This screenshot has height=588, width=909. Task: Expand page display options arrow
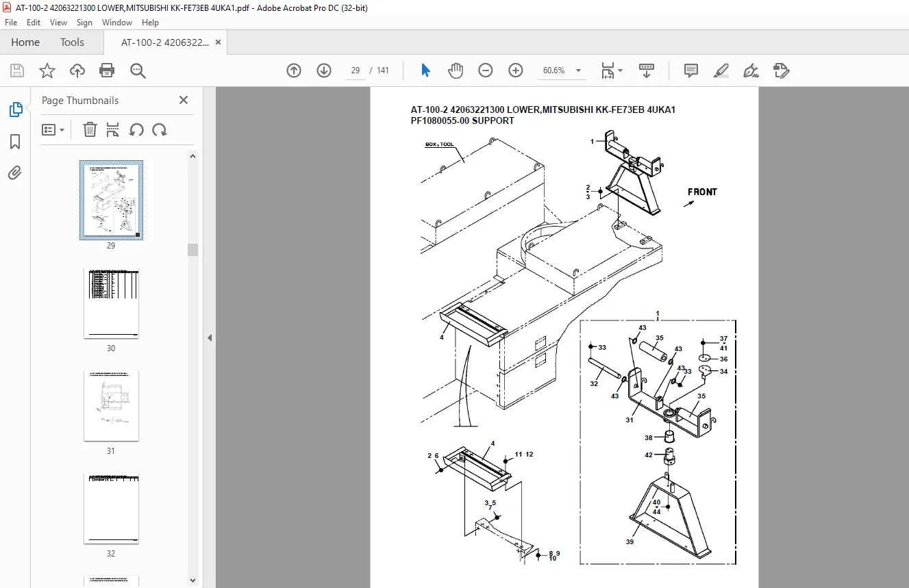[x=621, y=71]
